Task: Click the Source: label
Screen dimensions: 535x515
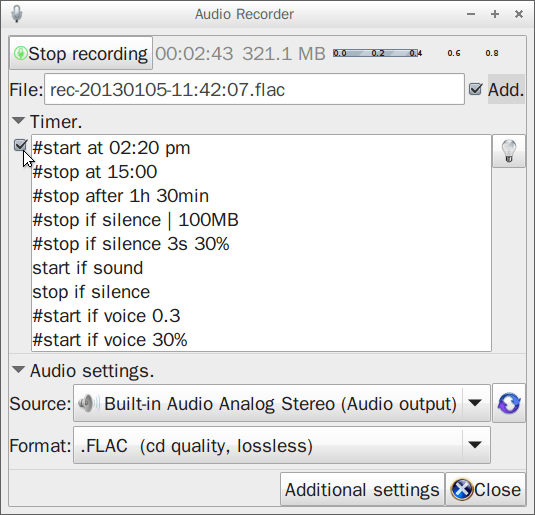Action: click(40, 404)
